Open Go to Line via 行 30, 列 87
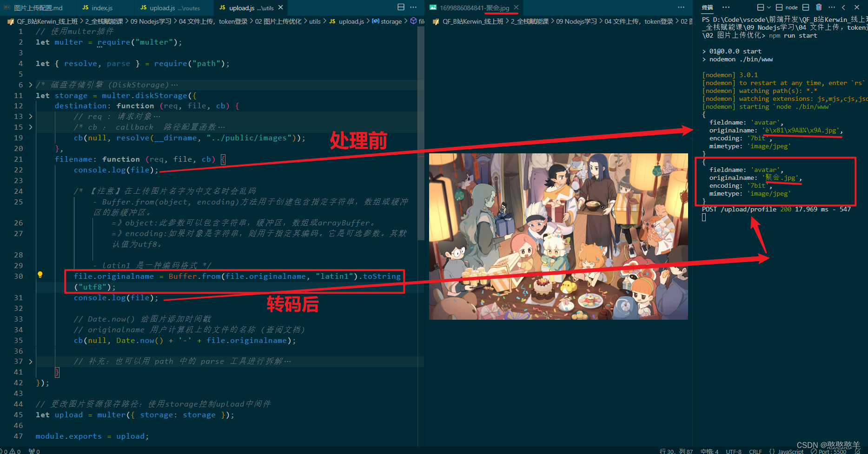The image size is (868, 454). click(x=676, y=451)
